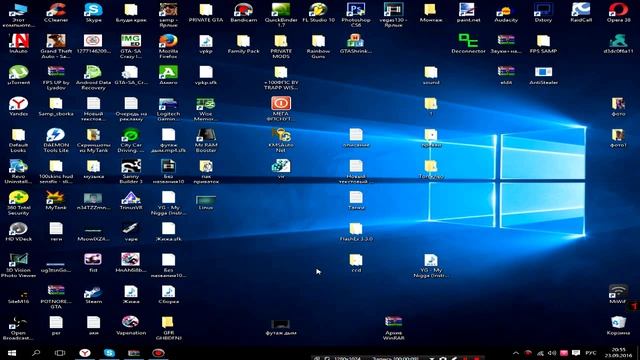The image size is (640, 360).
Task: Open the volume control in tray
Action: click(x=552, y=353)
